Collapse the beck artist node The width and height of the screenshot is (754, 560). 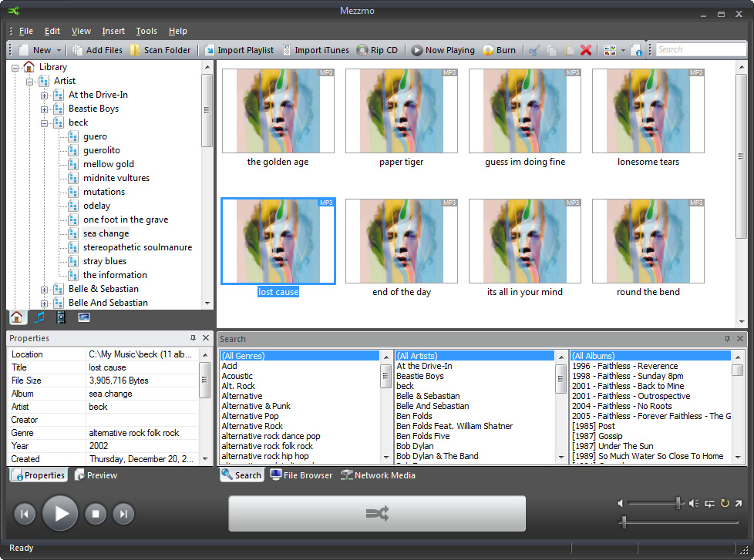pos(44,123)
